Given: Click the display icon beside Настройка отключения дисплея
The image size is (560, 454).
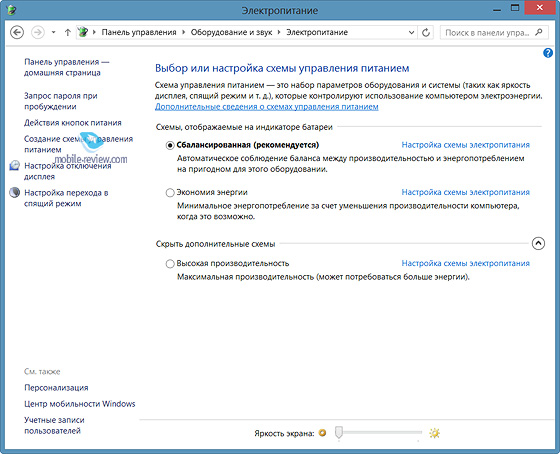Looking at the screenshot, I should pos(14,165).
